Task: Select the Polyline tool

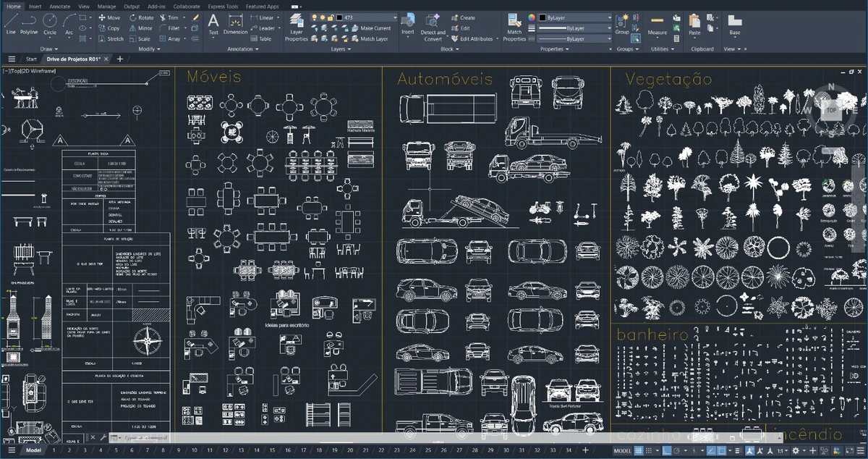Action: coord(29,23)
